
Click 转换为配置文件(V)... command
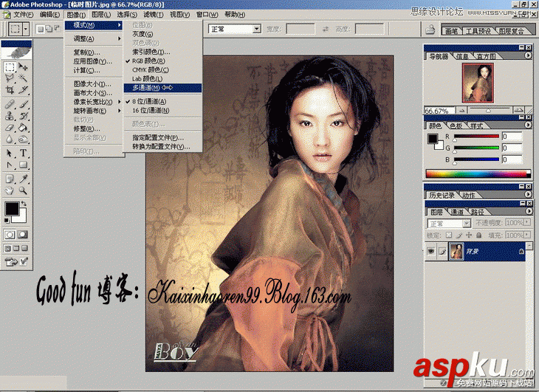[162, 147]
